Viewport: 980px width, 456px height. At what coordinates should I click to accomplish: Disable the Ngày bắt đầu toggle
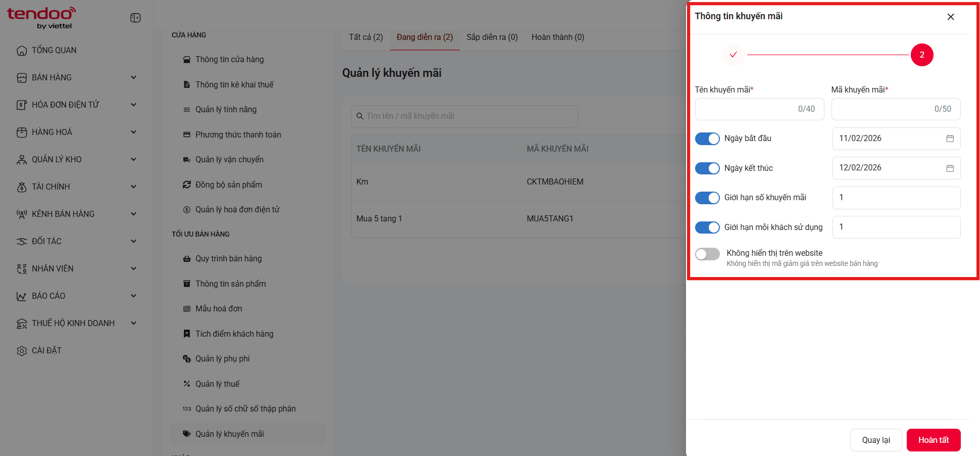tap(707, 139)
